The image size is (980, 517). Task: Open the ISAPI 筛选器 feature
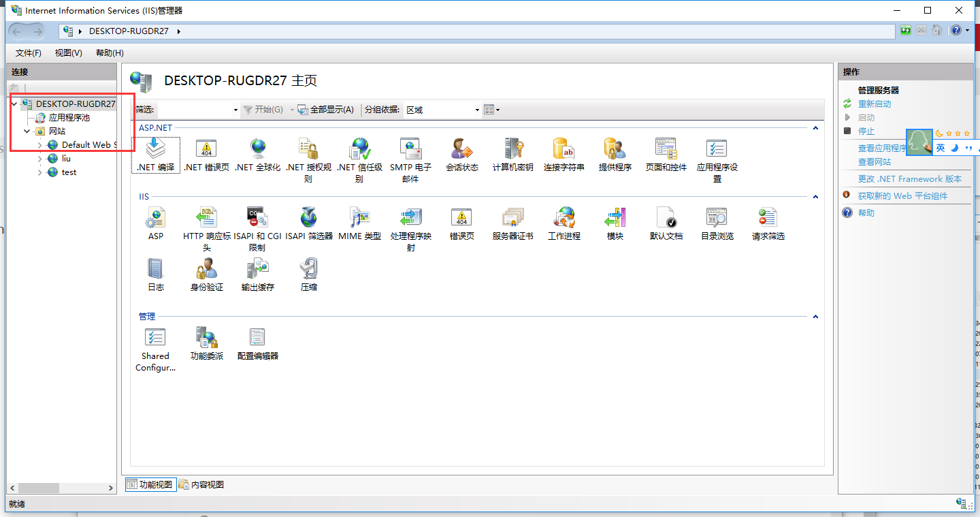pyautogui.click(x=309, y=223)
